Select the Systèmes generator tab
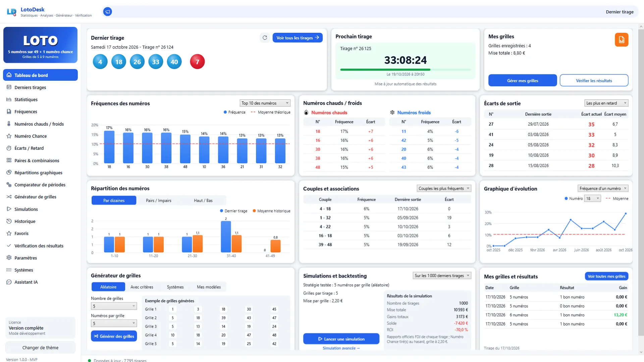This screenshot has width=644, height=362. tap(175, 287)
